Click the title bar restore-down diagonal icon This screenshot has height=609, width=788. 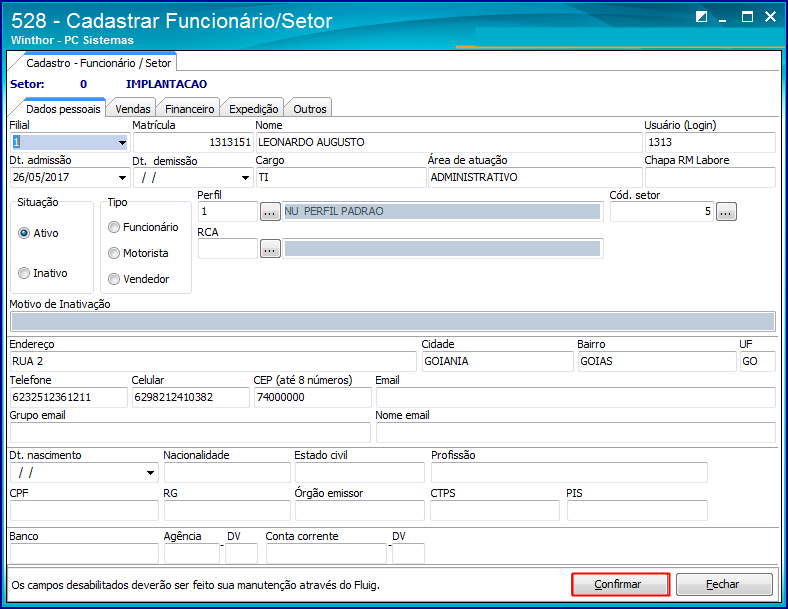(701, 17)
